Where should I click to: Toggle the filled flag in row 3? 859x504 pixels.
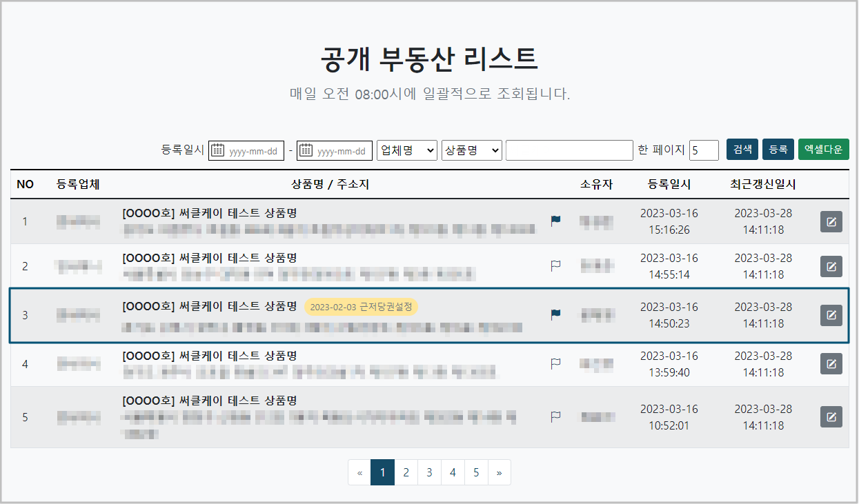click(555, 314)
